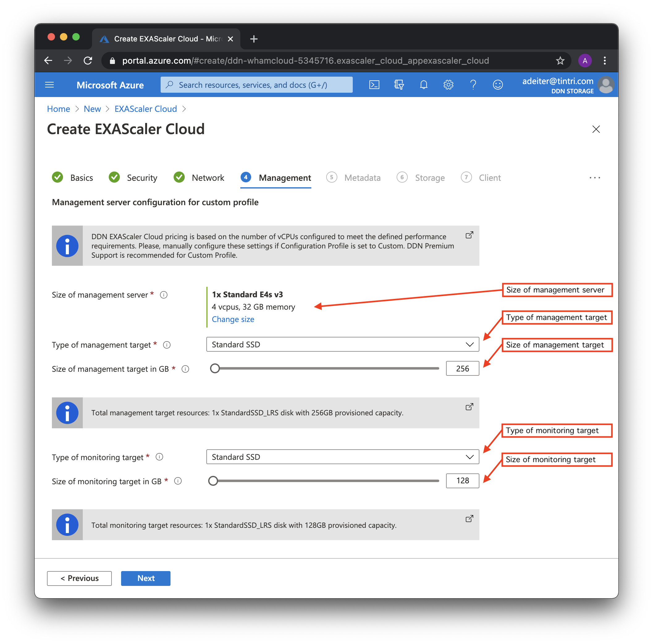Open Directory and subscription filter icon
This screenshot has height=644, width=653.
[x=399, y=84]
